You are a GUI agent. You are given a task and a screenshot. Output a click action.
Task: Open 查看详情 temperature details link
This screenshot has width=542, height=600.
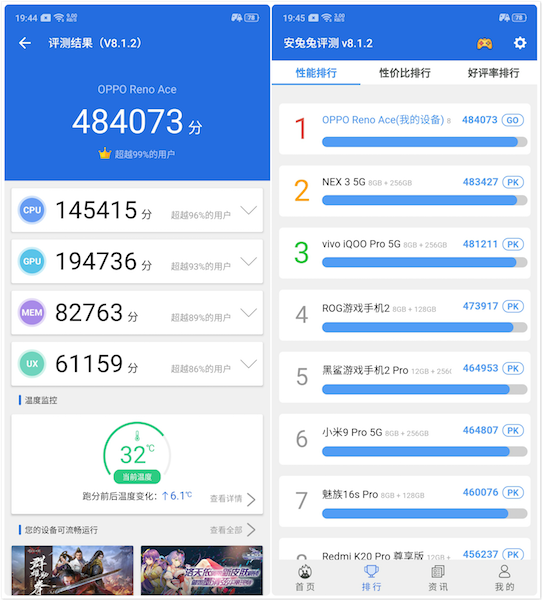233,499
